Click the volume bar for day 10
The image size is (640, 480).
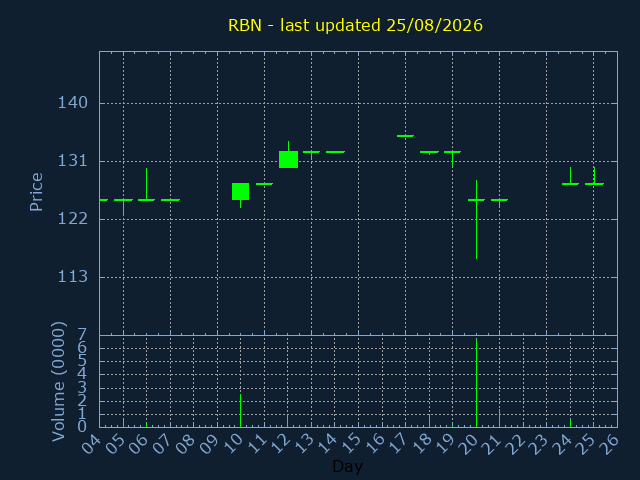pyautogui.click(x=240, y=411)
